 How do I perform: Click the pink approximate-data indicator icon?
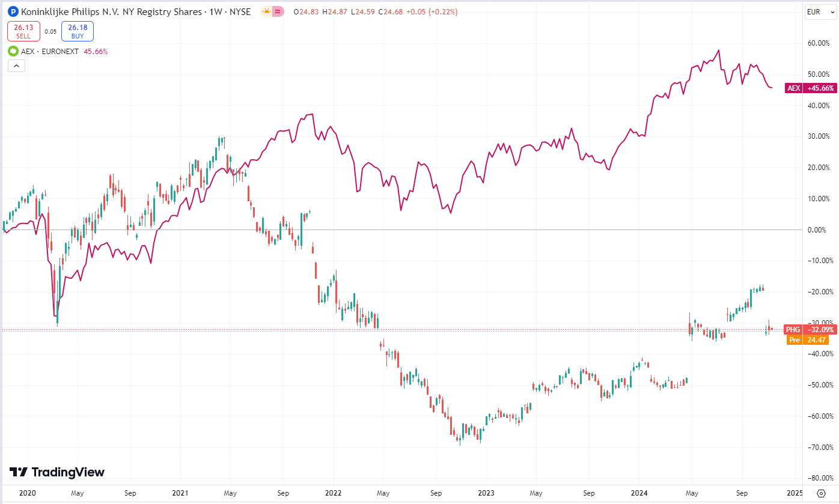click(x=278, y=11)
